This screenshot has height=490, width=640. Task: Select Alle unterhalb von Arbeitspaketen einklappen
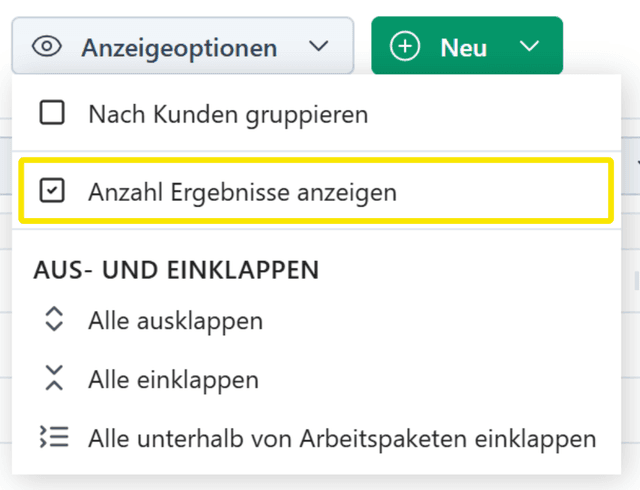point(342,438)
